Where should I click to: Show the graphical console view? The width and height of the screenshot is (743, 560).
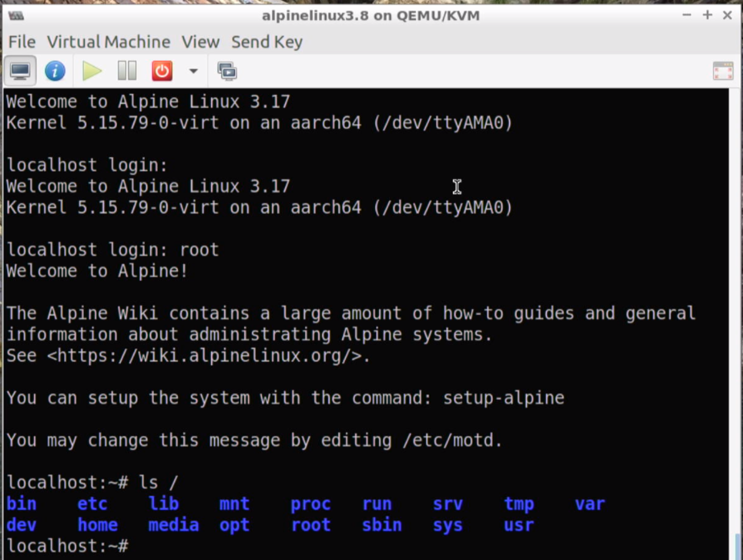point(20,71)
